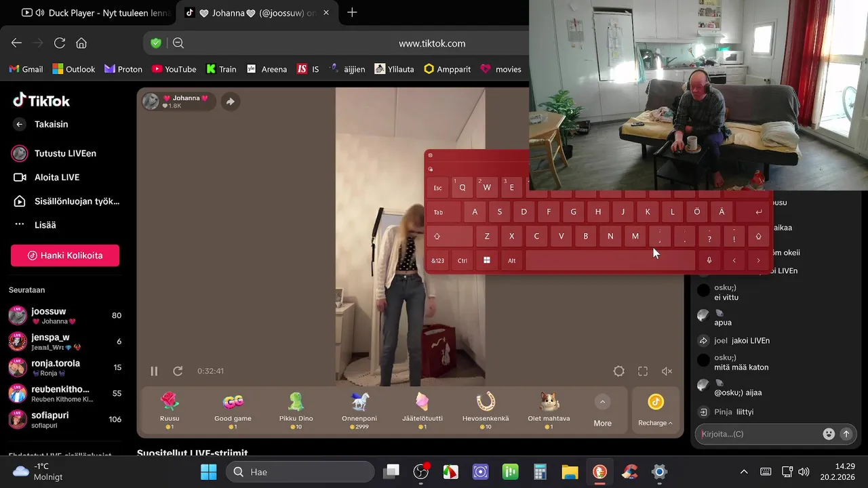Go back with Takaisin button
This screenshot has width=868, height=488.
click(41, 124)
